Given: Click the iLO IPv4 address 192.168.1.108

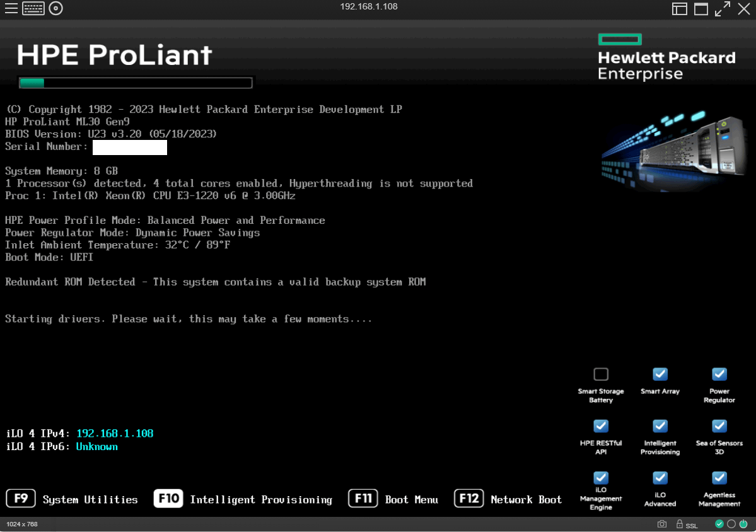Looking at the screenshot, I should 115,433.
